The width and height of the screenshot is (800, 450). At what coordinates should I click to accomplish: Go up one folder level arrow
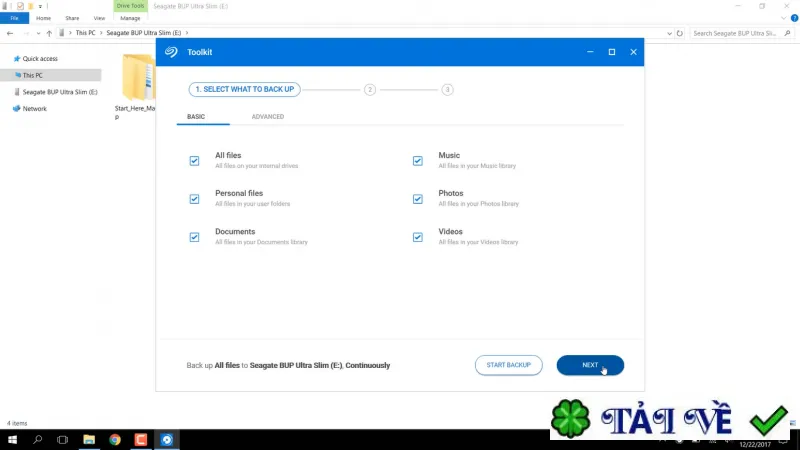[49, 33]
